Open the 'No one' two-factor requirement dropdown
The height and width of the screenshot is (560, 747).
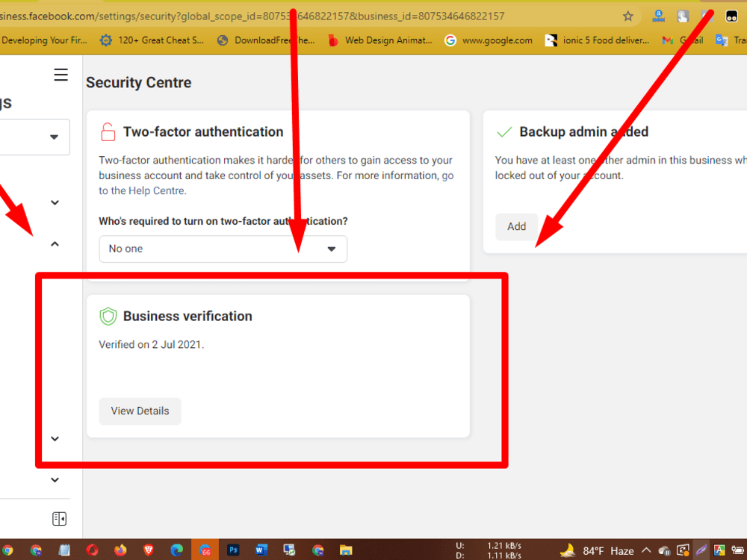click(x=223, y=249)
